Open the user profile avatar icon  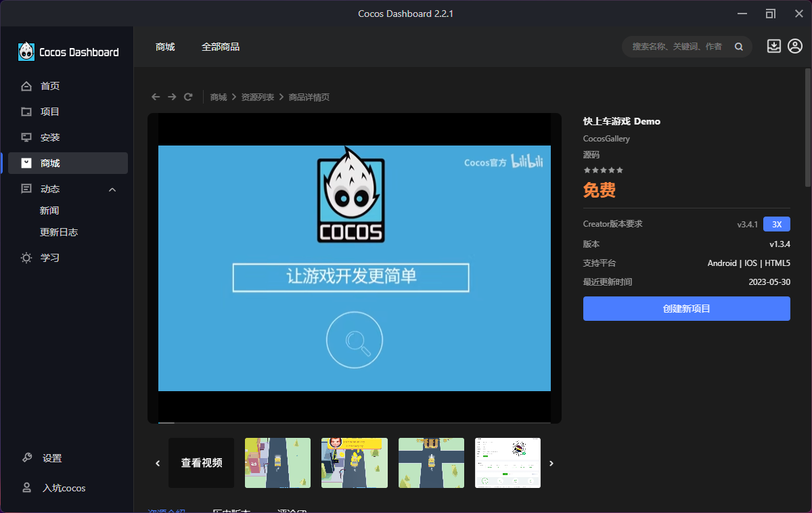click(795, 46)
